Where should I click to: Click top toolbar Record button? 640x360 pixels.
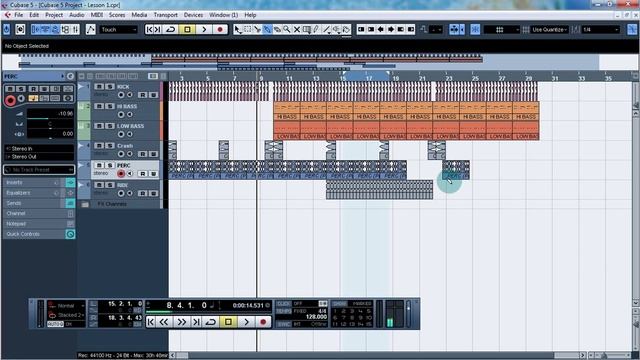point(220,29)
